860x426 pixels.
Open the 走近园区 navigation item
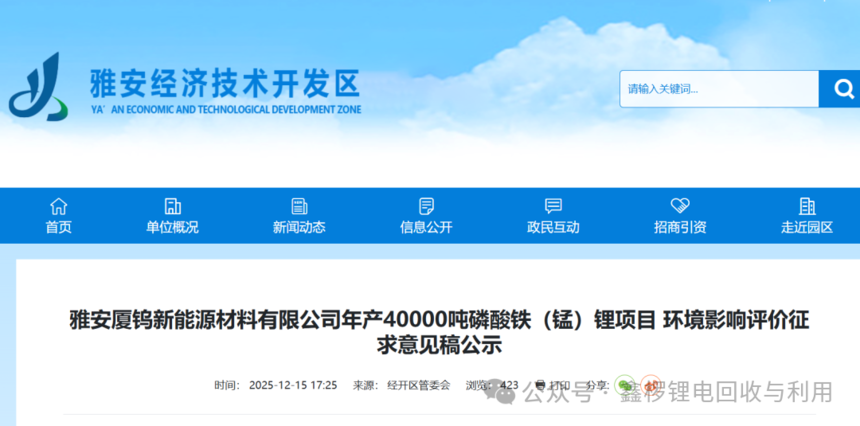point(807,216)
